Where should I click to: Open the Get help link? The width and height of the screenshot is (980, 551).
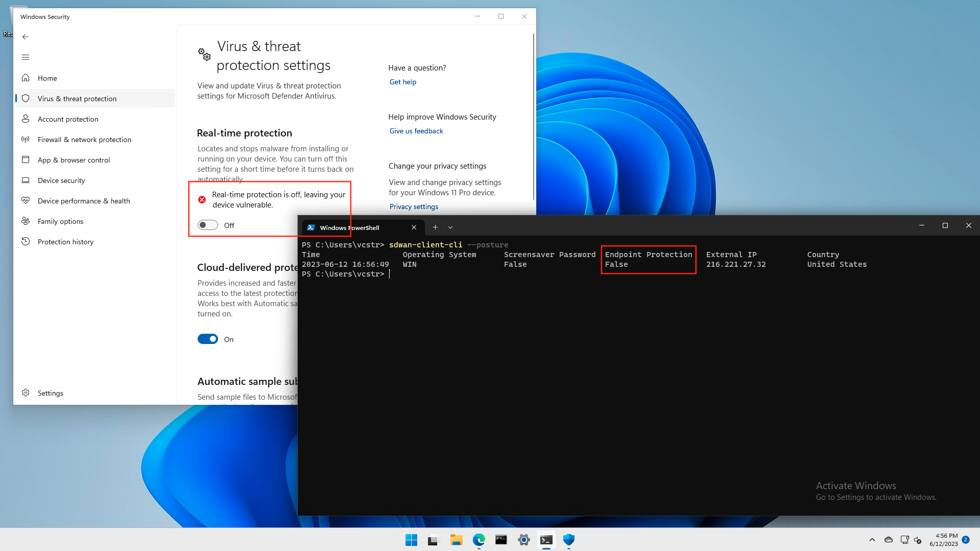(x=403, y=82)
